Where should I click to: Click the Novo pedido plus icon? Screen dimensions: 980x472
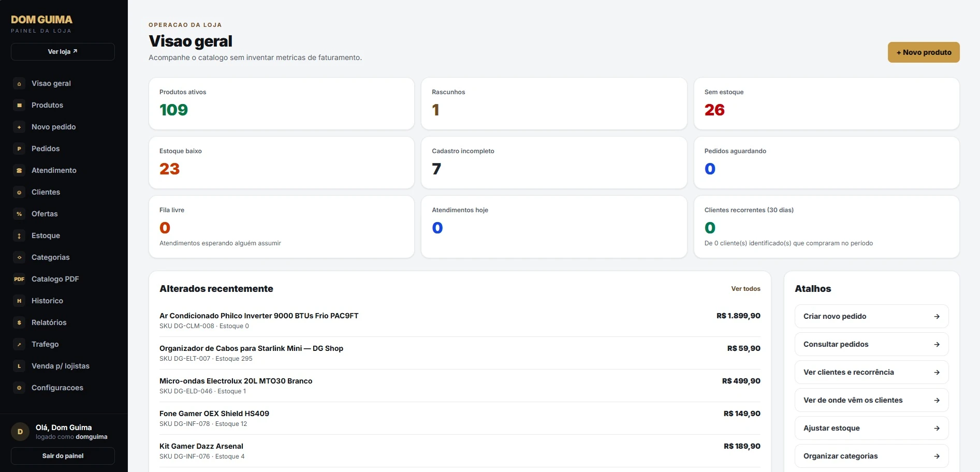(x=19, y=127)
